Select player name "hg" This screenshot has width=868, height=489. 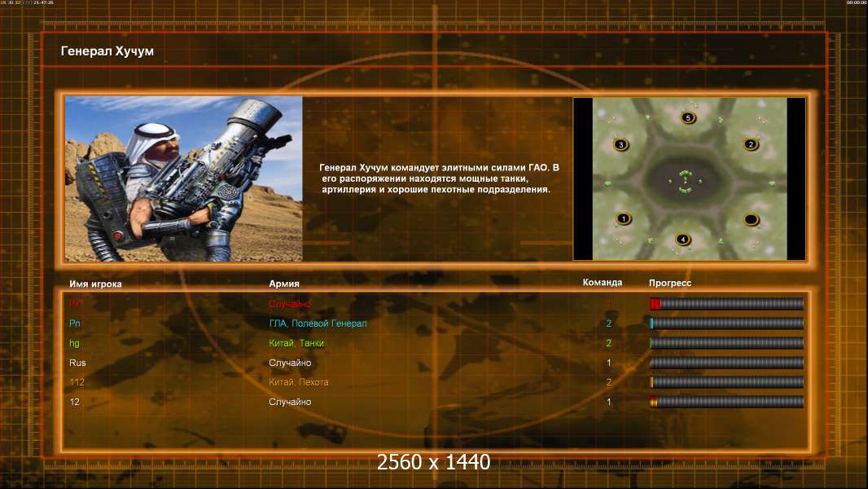click(x=74, y=343)
